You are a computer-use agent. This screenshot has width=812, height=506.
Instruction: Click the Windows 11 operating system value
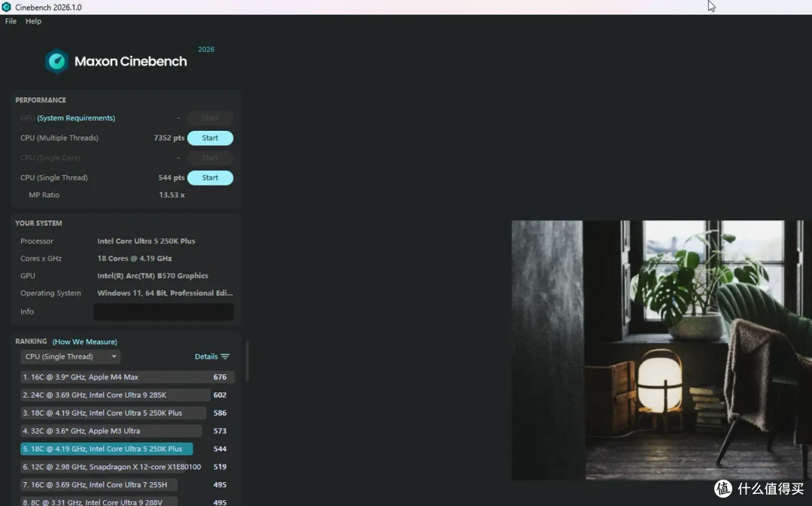(x=165, y=293)
